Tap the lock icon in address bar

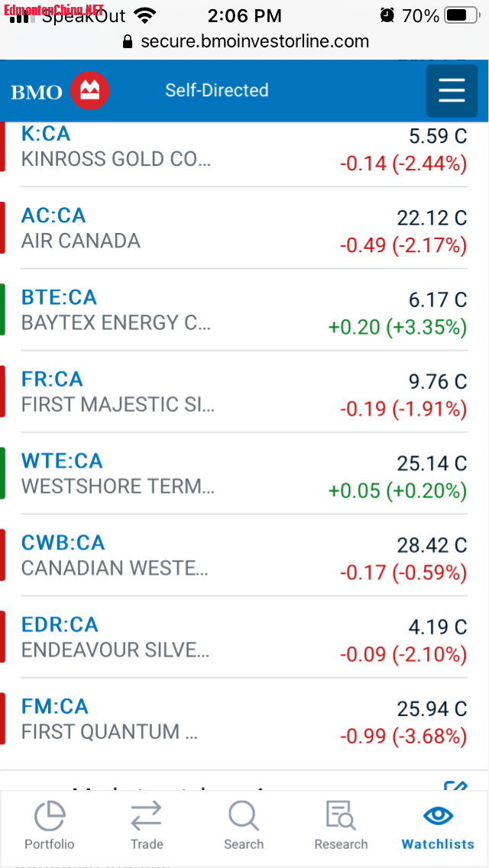pyautogui.click(x=128, y=41)
